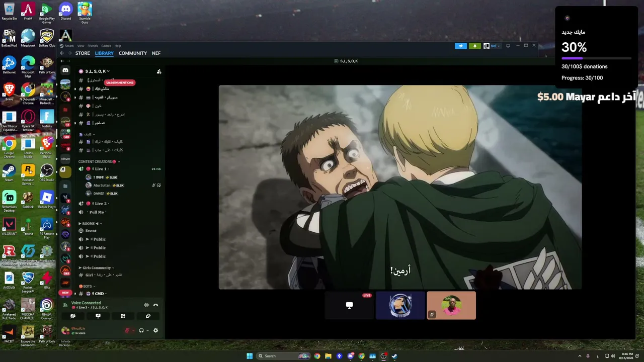Select the astronaut avatar participant tile
The height and width of the screenshot is (362, 644).
[400, 305]
